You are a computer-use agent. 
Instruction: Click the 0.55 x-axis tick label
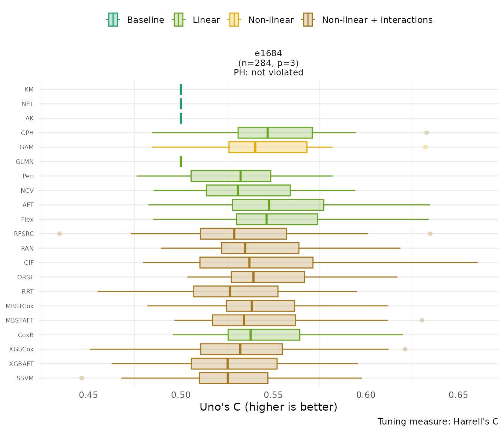pyautogui.click(x=273, y=394)
